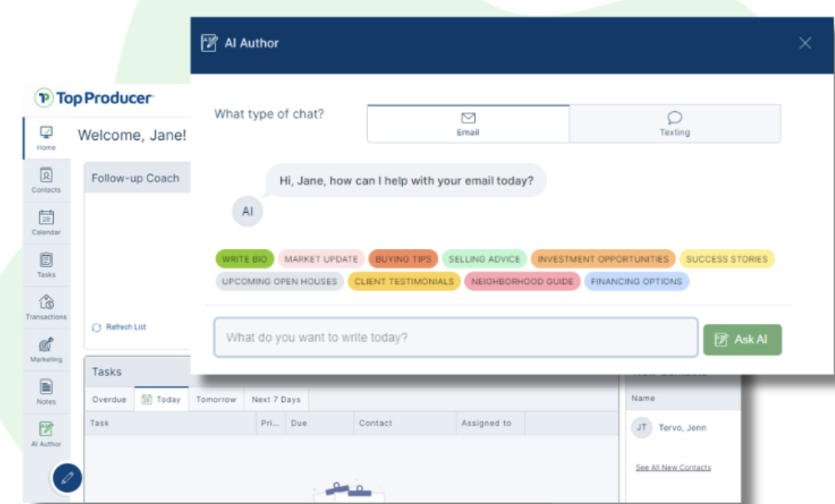Viewport: 835px width, 504px height.
Task: Select the Email chat type tab
Action: [468, 124]
